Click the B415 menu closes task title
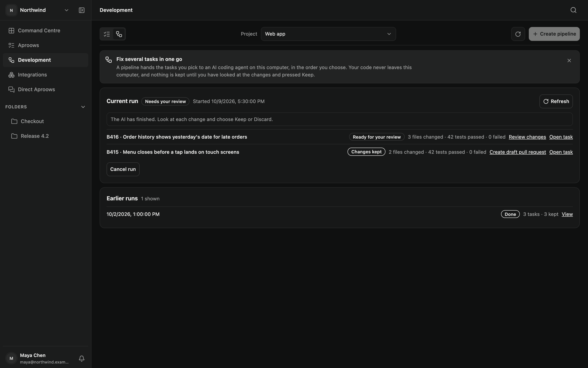The width and height of the screenshot is (588, 368). tap(173, 152)
